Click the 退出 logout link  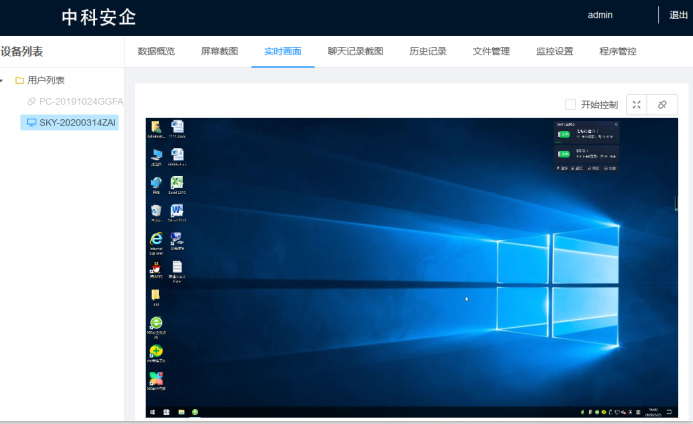(x=678, y=15)
